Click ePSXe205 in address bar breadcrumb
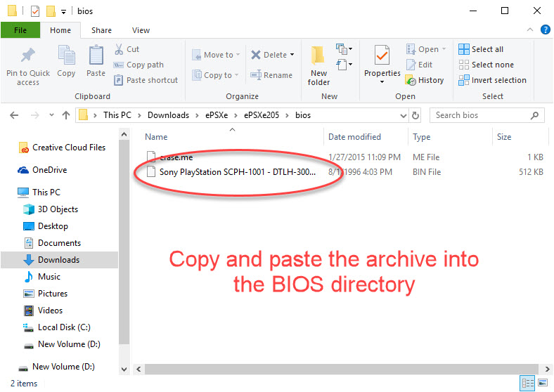 pyautogui.click(x=262, y=115)
